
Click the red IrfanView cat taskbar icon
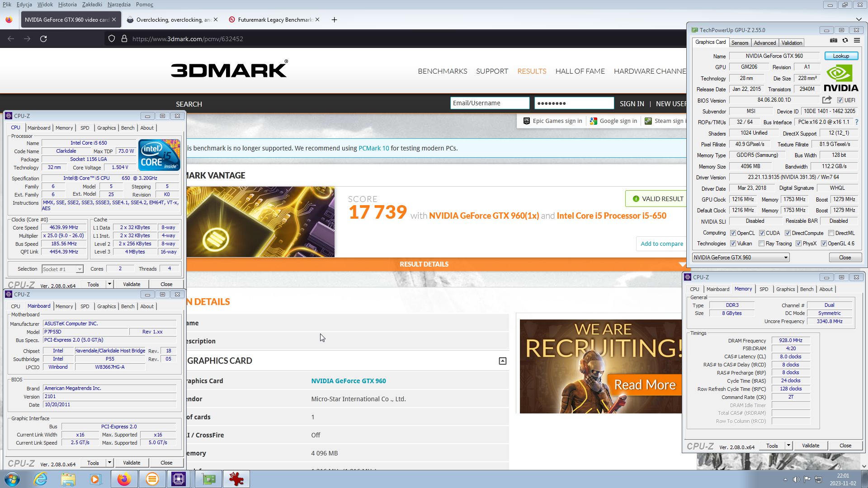[x=236, y=479]
